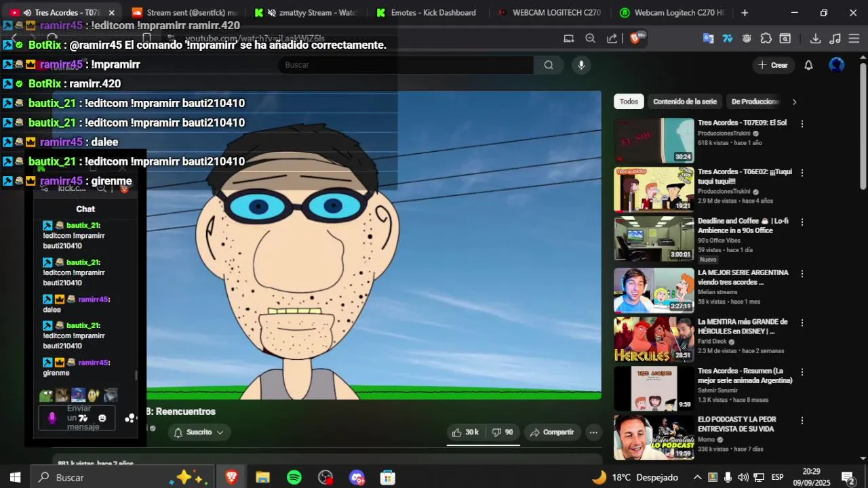Open the Tres Acordes Resumen thumbnail
This screenshot has height=488, width=868.
tap(654, 388)
